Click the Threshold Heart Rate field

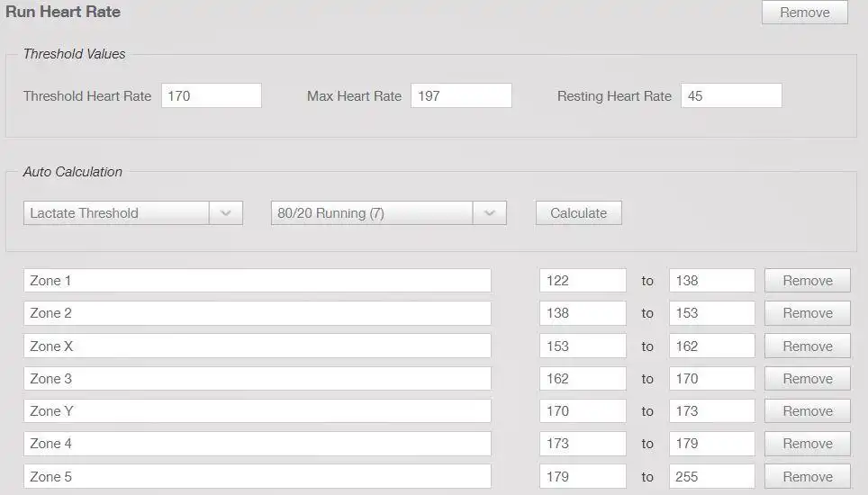(x=212, y=95)
